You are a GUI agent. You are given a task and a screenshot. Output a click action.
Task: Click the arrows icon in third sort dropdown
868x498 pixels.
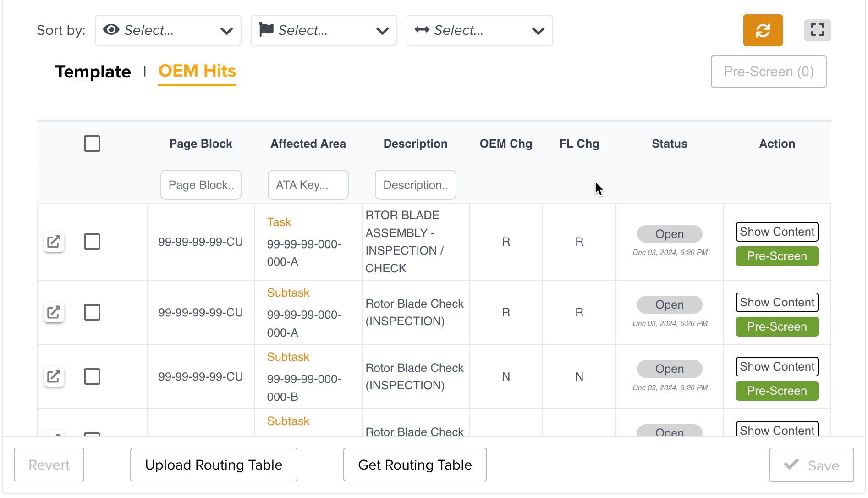click(x=422, y=30)
